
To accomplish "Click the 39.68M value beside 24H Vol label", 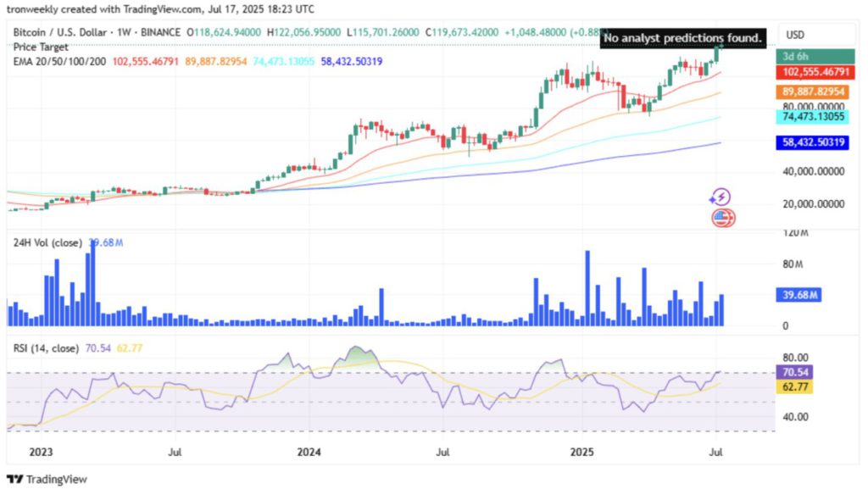I will coord(106,243).
